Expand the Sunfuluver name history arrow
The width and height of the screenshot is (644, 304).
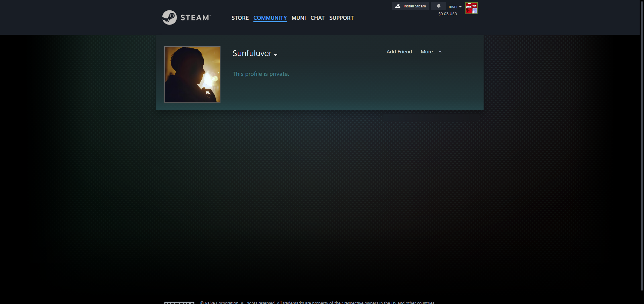pyautogui.click(x=276, y=55)
